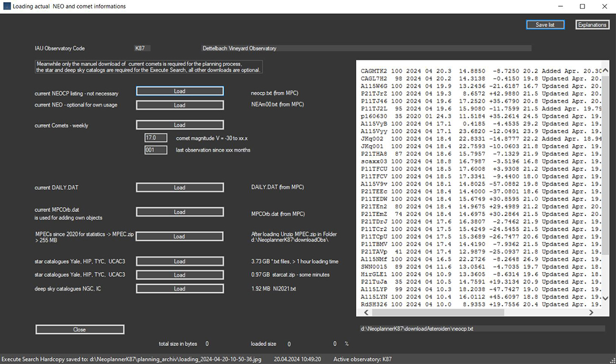Load star catalogues 3.73 GB txt files
Screen dimensions: 616x364
coord(180,261)
